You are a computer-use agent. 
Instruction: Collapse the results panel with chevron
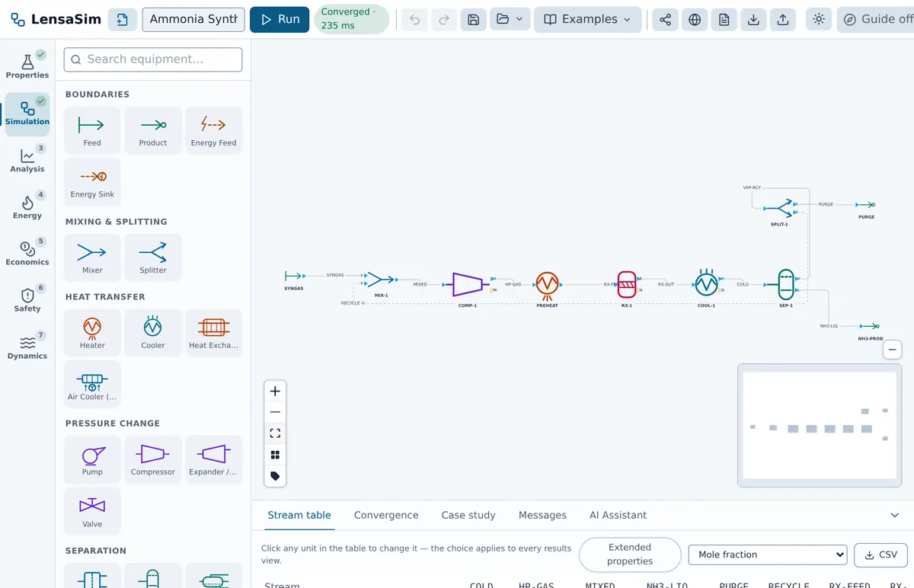[x=895, y=516]
